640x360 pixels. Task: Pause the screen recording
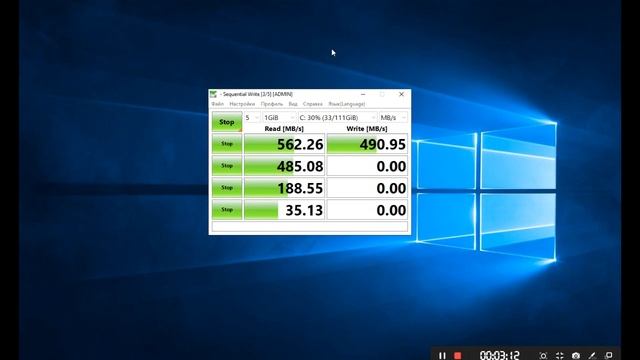tap(442, 356)
